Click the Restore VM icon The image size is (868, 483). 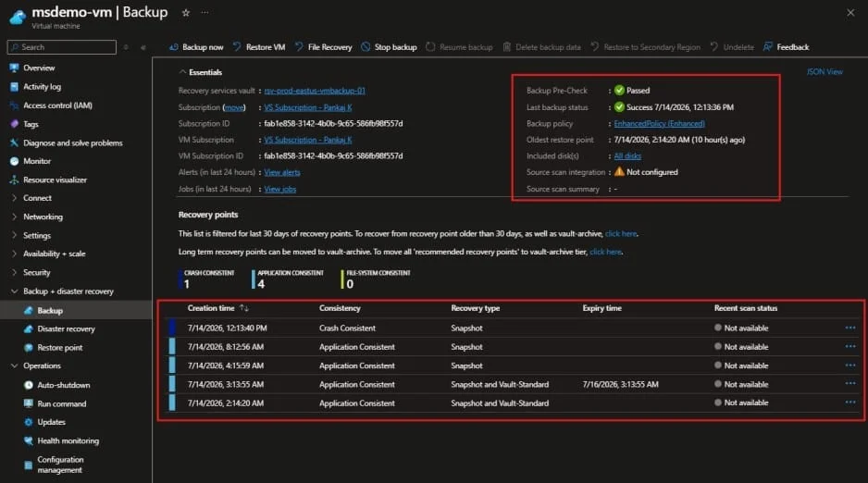pyautogui.click(x=237, y=47)
